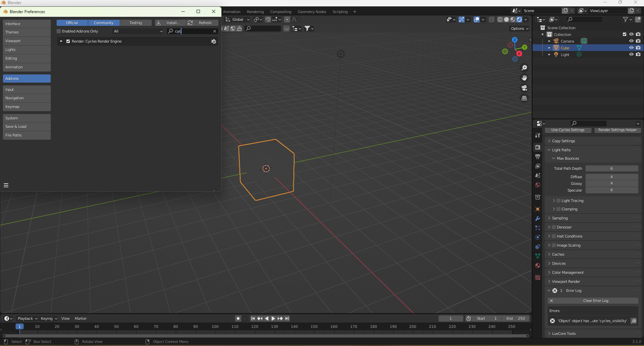
Task: Enable the Enabled Add-ons Only checkbox
Action: coord(59,31)
